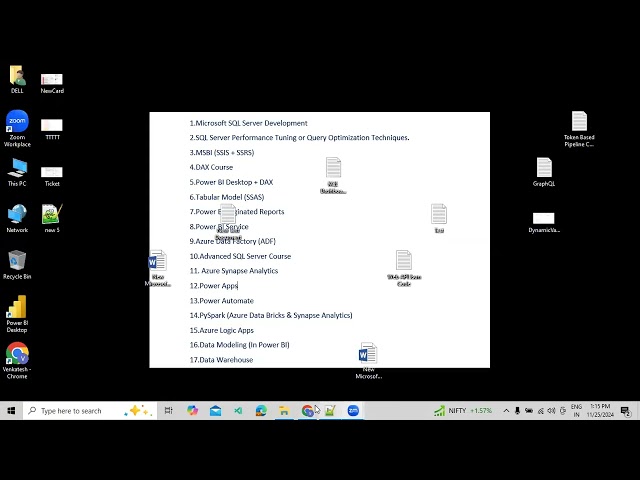Click the '14.PySpark (Azure Data Bricks' line
Screen dimensions: 640x480
(271, 316)
